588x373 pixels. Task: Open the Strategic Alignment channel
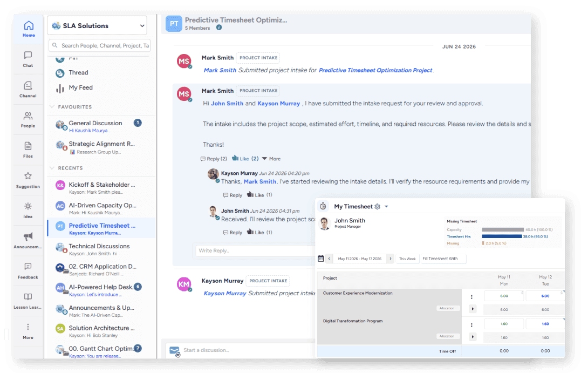[x=101, y=147]
